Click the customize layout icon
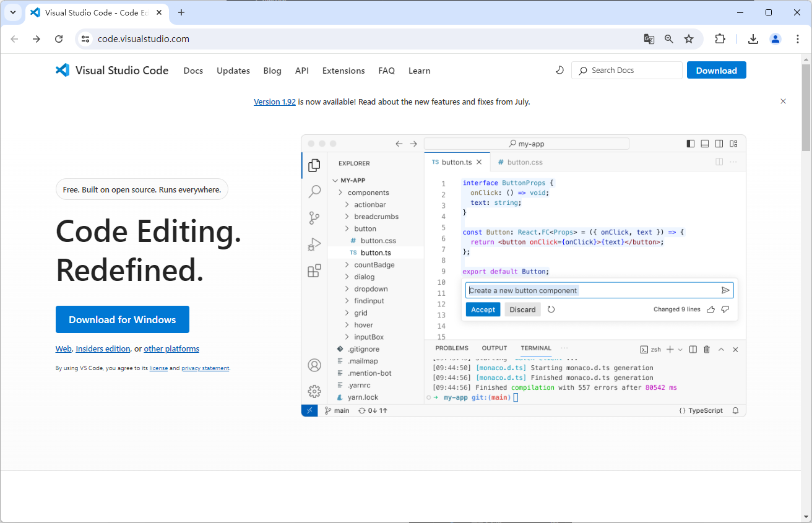Screen dimensions: 812x523 (x=733, y=144)
